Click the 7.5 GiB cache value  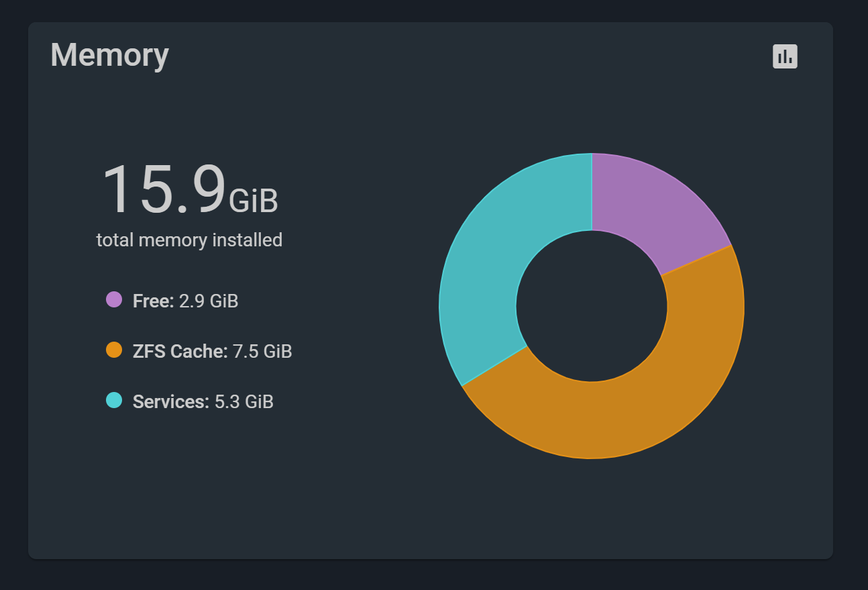262,351
